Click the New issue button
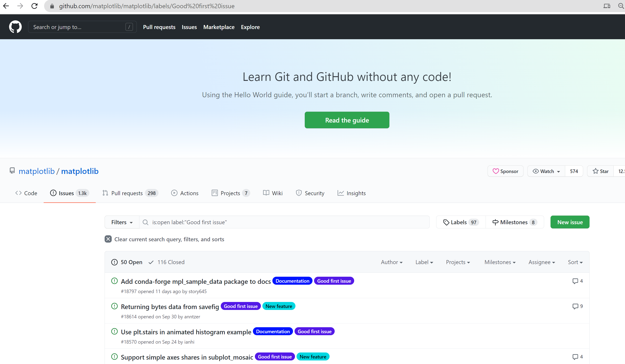 570,222
